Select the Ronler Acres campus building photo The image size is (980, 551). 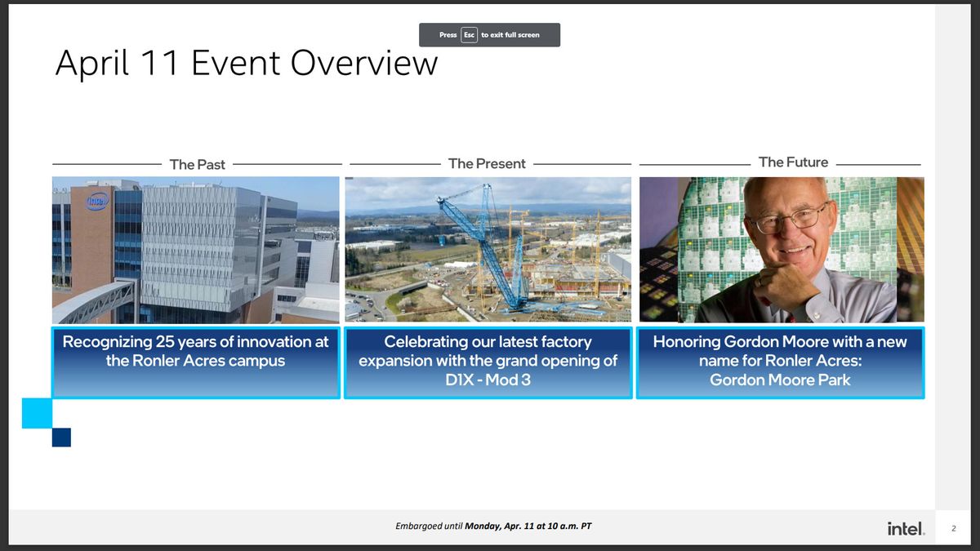[196, 251]
